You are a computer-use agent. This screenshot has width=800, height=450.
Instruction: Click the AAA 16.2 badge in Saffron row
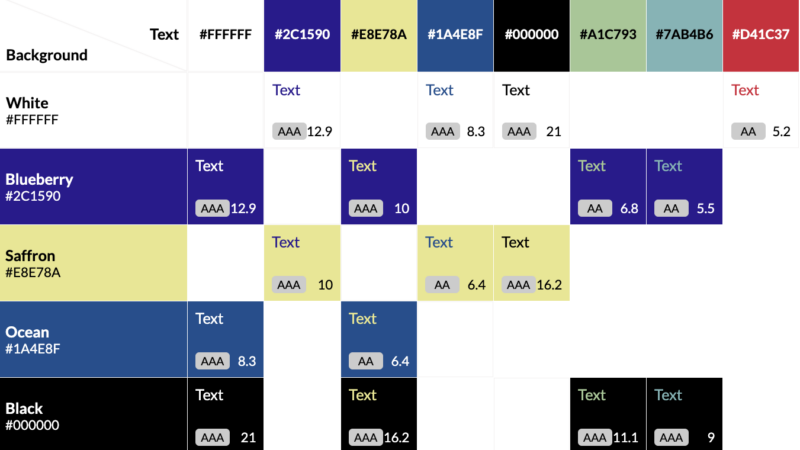click(519, 285)
